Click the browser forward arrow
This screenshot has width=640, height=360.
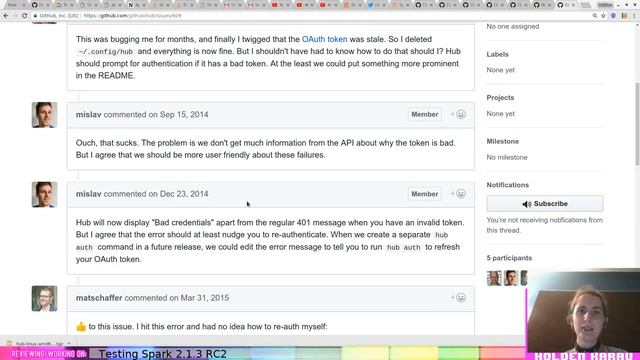[15, 16]
